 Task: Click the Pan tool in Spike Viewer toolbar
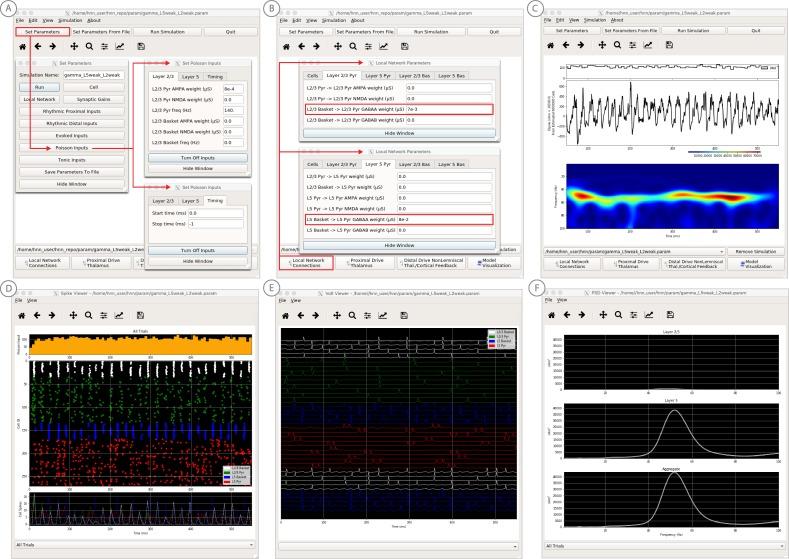(x=73, y=315)
